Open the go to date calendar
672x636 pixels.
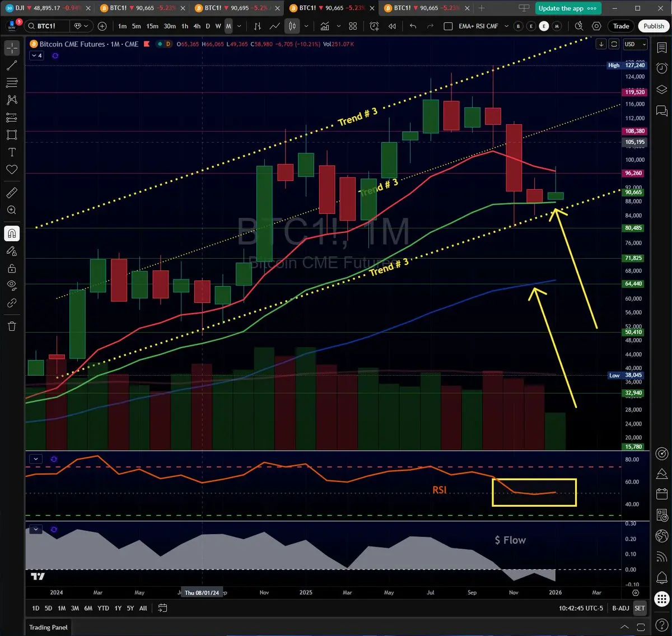click(x=163, y=608)
